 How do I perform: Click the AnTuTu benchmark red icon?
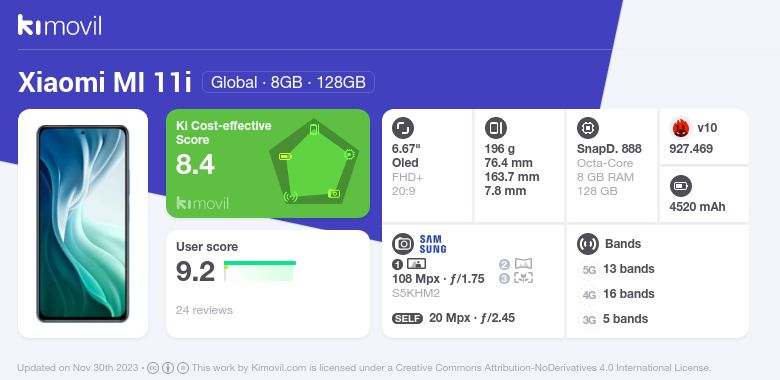681,128
